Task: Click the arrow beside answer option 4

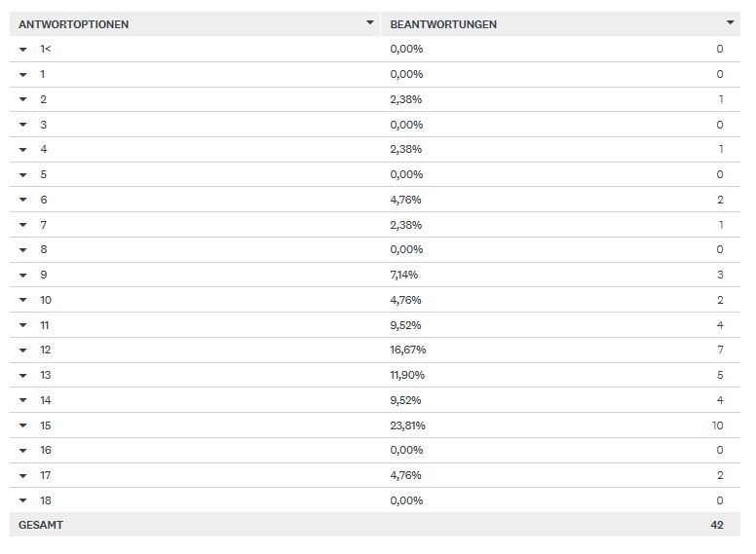Action: pos(22,149)
